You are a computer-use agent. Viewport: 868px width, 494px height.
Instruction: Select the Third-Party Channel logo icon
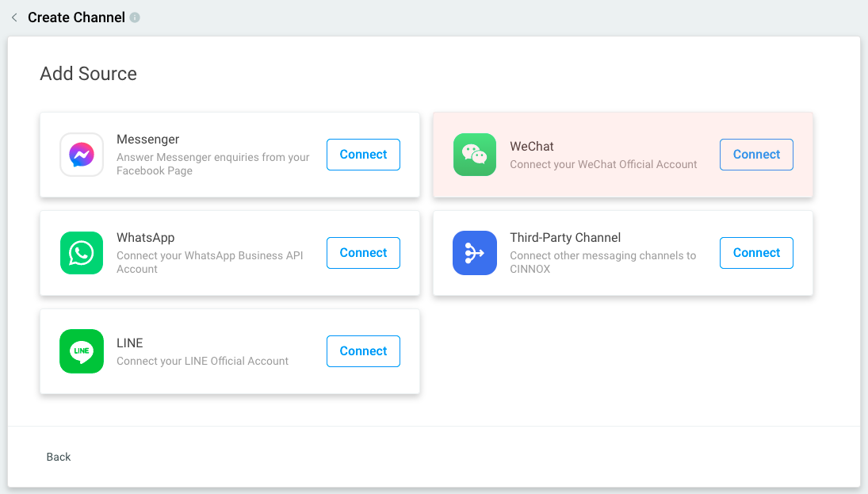(474, 252)
